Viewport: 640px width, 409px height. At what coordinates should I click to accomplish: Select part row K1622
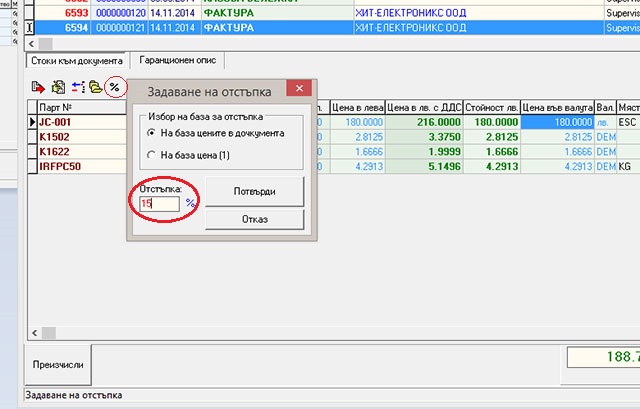(82, 151)
